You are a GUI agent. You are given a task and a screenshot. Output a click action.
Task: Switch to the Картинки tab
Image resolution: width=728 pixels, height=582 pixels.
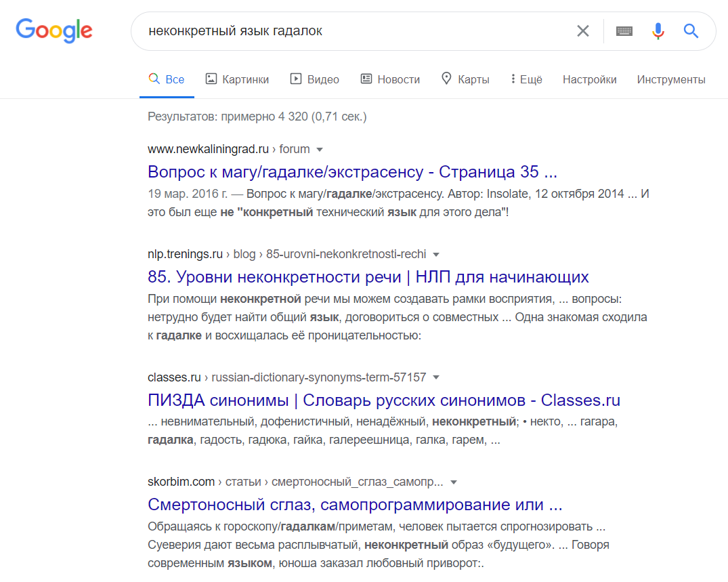(x=237, y=79)
